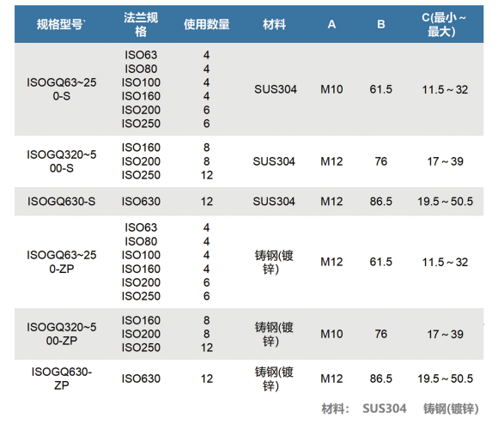Click the SUS304 material footer label
The width and height of the screenshot is (504, 430).
pos(385,409)
